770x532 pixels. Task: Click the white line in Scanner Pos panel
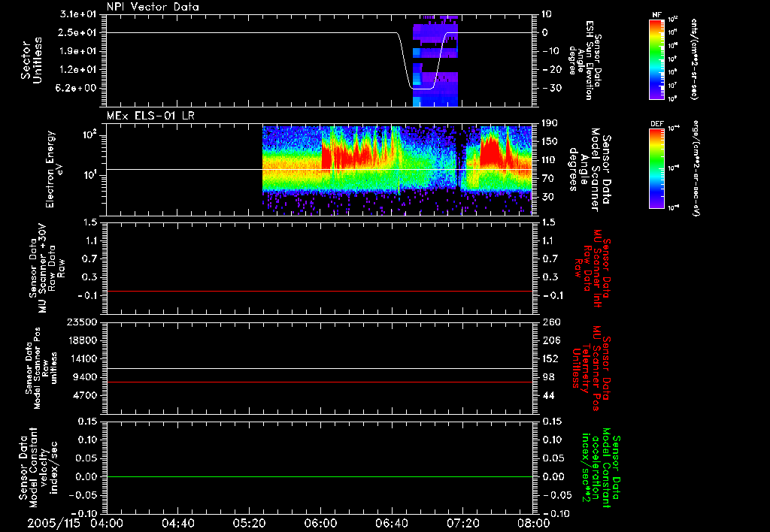click(x=319, y=368)
